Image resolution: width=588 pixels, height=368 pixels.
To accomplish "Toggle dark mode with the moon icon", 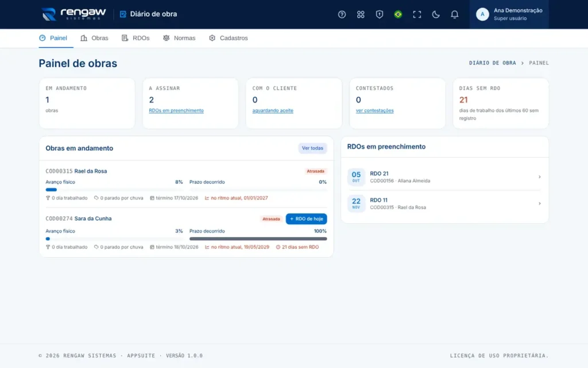I will 435,14.
